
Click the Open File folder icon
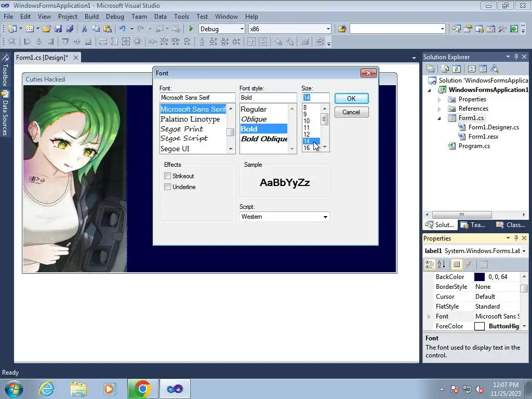(46, 29)
